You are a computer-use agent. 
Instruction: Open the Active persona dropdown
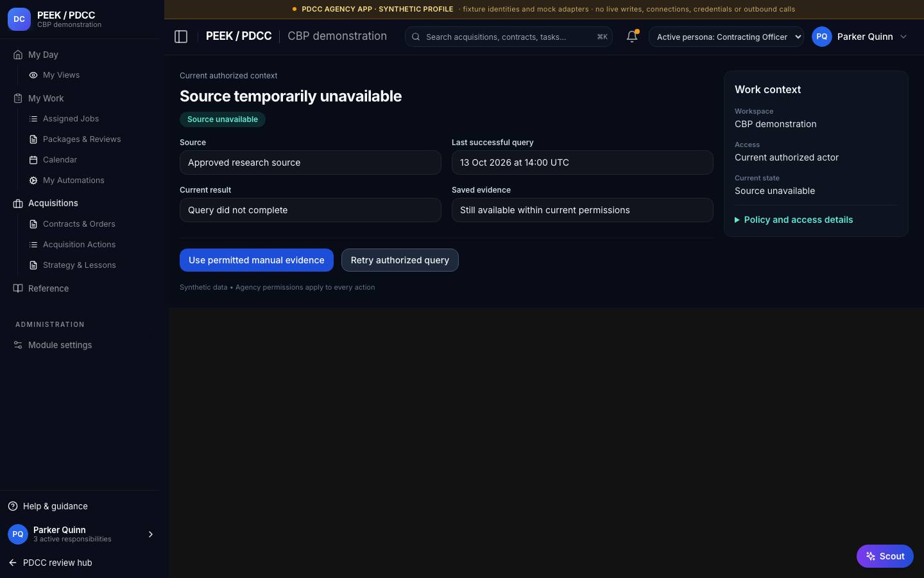click(726, 37)
